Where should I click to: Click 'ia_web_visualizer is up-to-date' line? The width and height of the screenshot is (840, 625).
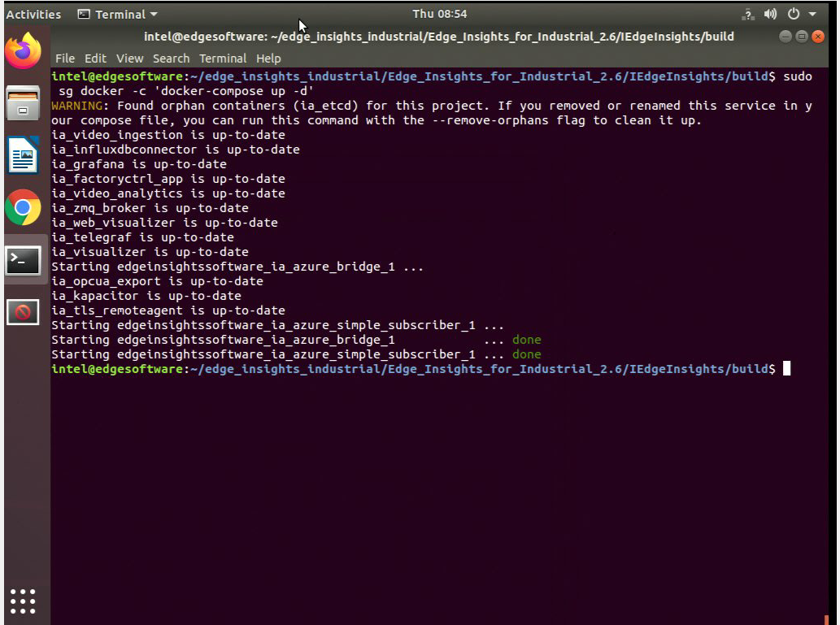point(164,222)
